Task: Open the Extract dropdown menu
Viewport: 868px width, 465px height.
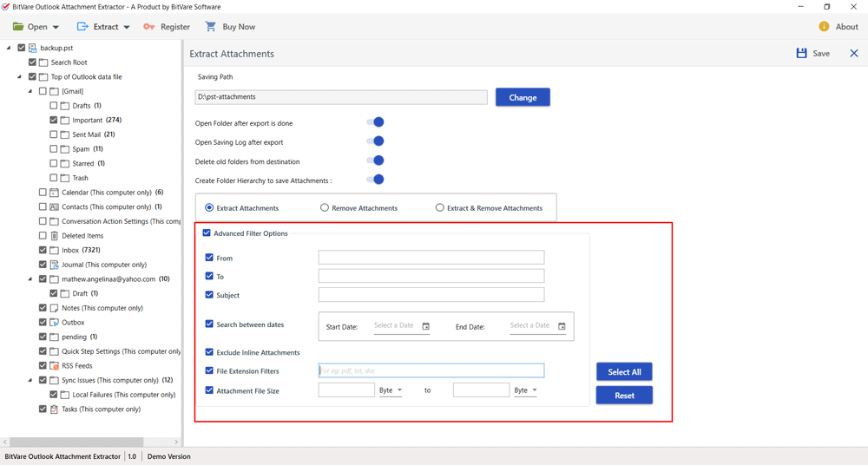Action: click(x=104, y=27)
